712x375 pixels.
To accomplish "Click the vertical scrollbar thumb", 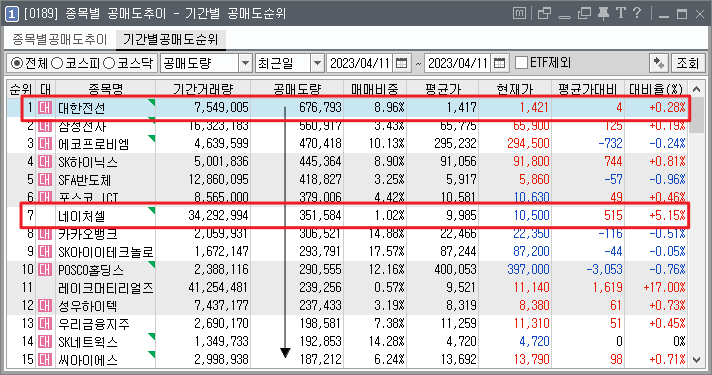I will point(696,114).
